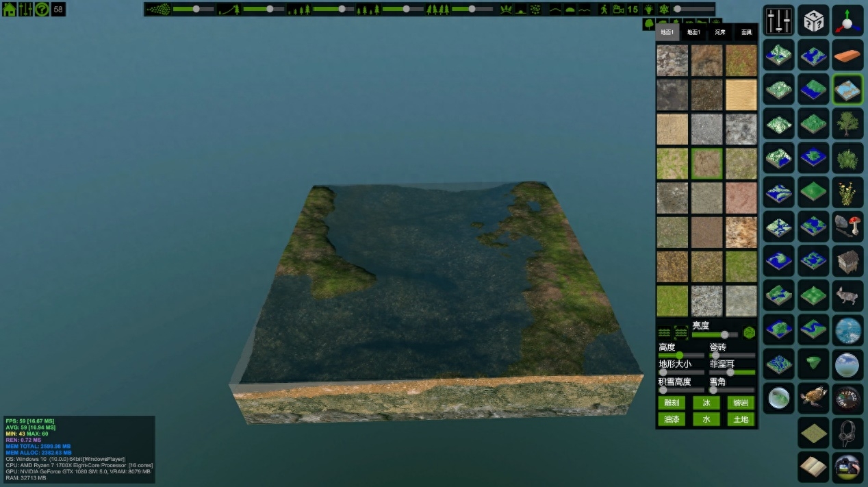Open the rabbit animal category
Screen dimensions: 868x487
coord(847,295)
